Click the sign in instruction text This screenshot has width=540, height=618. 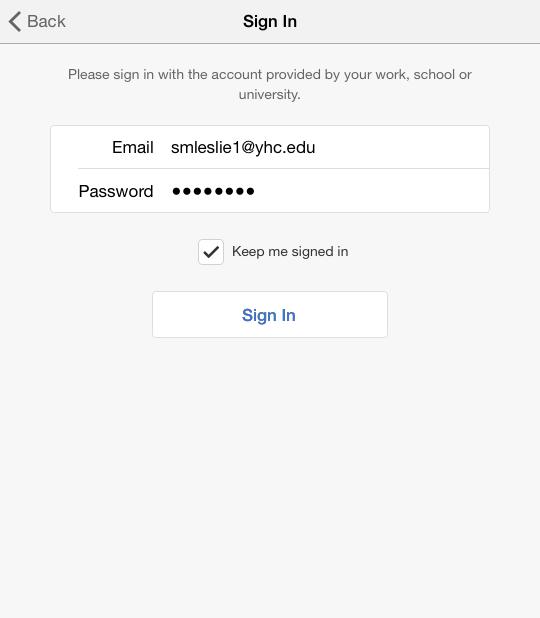(270, 84)
